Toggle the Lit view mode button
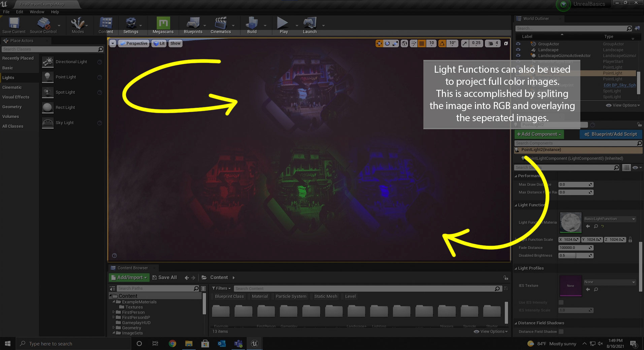Image resolution: width=644 pixels, height=350 pixels. tap(159, 43)
